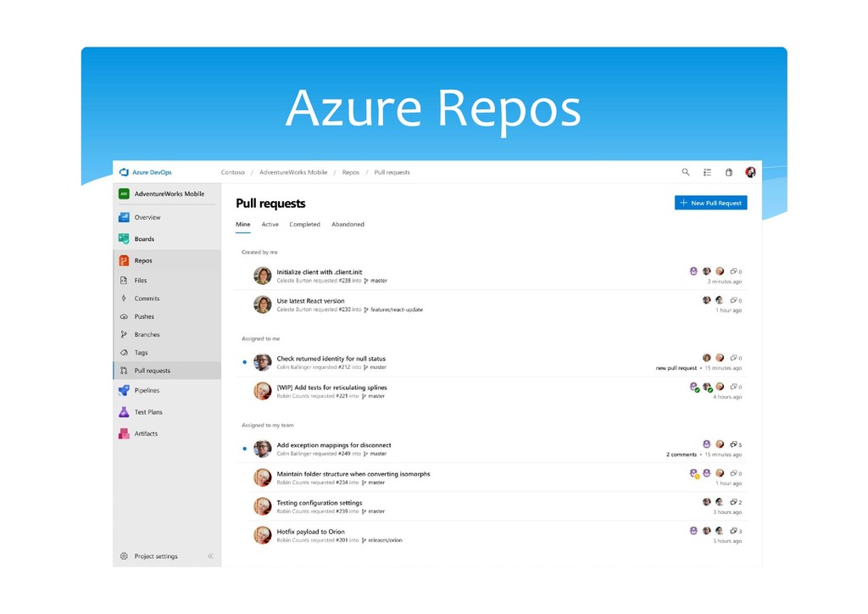
Task: Open 'Initialize client with .client.init' pull request
Action: [x=320, y=272]
